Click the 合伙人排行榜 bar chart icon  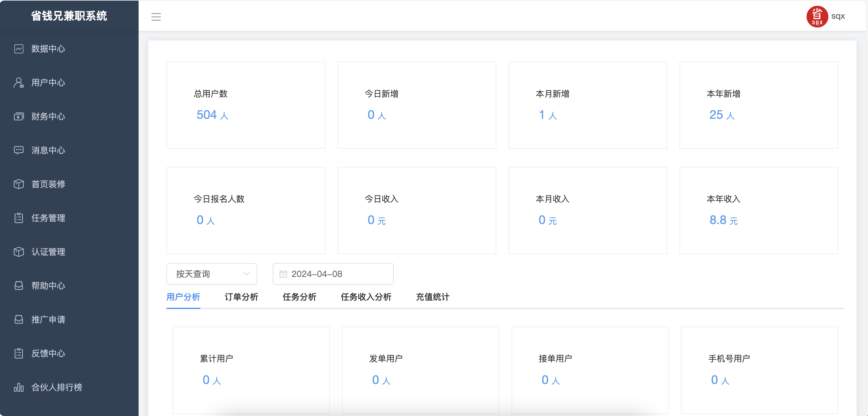[19, 387]
